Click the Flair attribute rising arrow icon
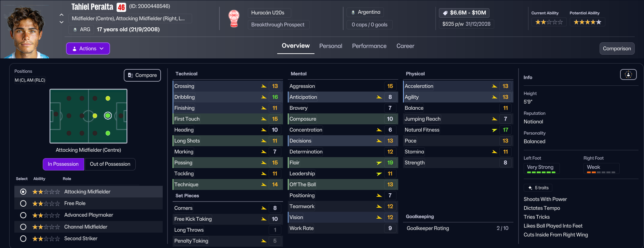The image size is (644, 248). tap(379, 163)
